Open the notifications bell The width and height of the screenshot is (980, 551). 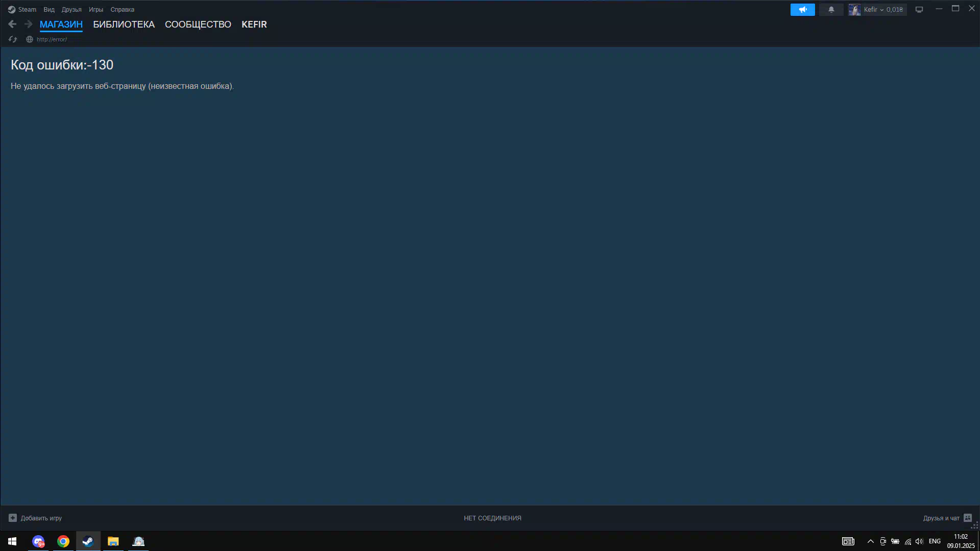(831, 10)
